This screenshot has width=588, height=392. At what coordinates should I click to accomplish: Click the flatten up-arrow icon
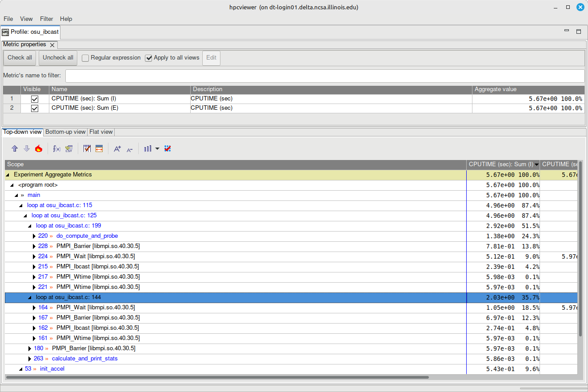(15, 148)
